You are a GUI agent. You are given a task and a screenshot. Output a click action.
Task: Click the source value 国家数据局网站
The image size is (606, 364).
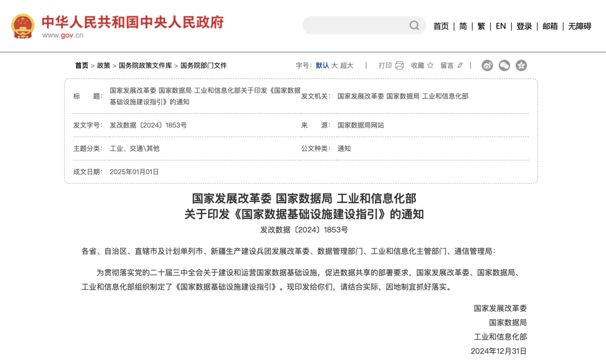[x=361, y=125]
